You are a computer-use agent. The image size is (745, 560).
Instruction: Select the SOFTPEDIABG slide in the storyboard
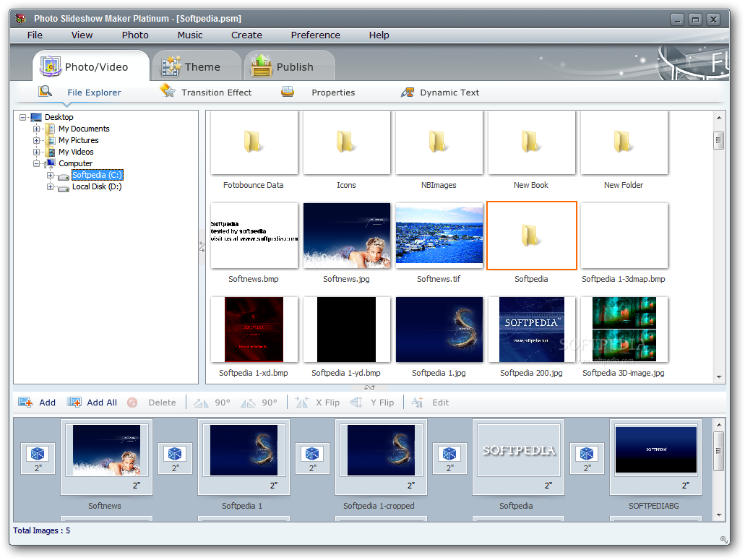point(655,457)
